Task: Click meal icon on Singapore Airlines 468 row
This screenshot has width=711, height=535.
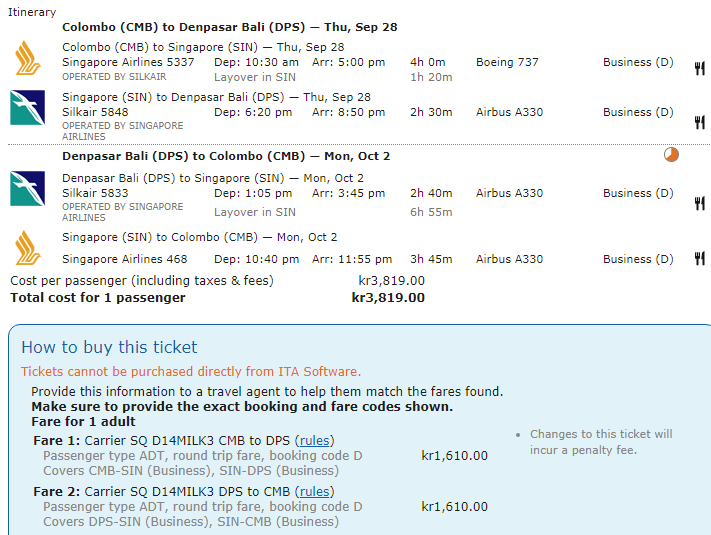Action: pos(699,259)
